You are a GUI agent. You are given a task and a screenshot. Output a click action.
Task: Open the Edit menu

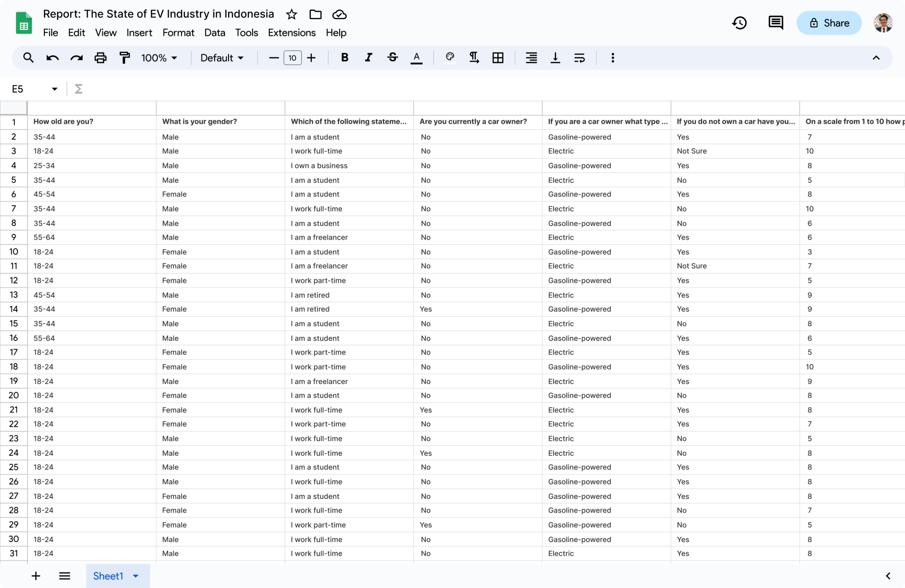click(76, 33)
